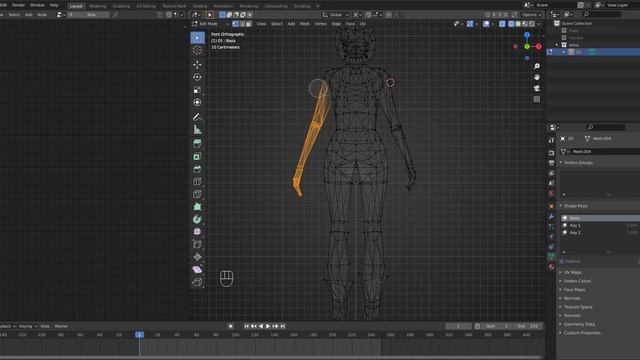Open the Help menu

(54, 5)
